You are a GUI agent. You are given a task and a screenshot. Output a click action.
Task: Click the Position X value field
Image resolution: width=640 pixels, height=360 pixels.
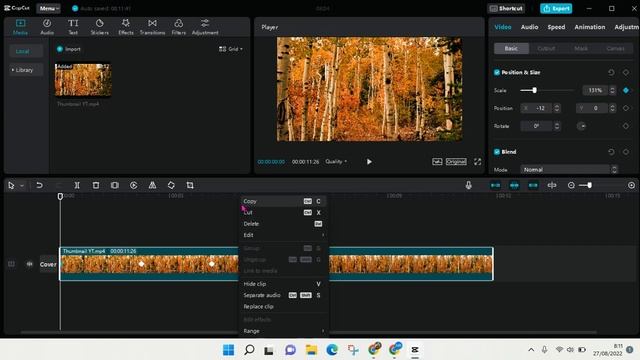pyautogui.click(x=541, y=108)
